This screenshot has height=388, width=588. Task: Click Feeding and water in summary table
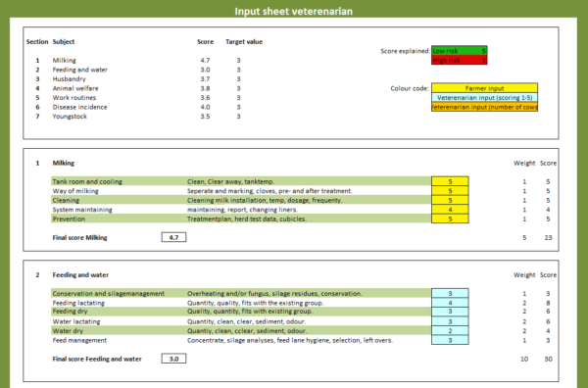pos(80,70)
